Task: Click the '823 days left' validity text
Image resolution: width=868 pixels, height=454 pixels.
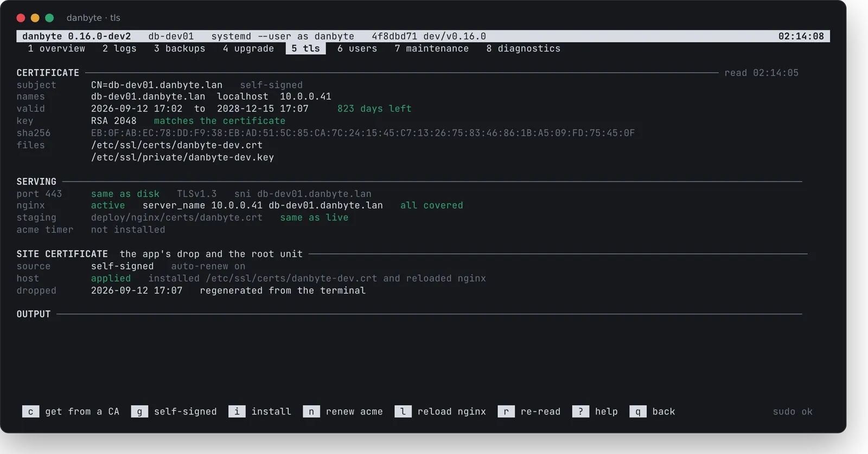Action: 374,109
